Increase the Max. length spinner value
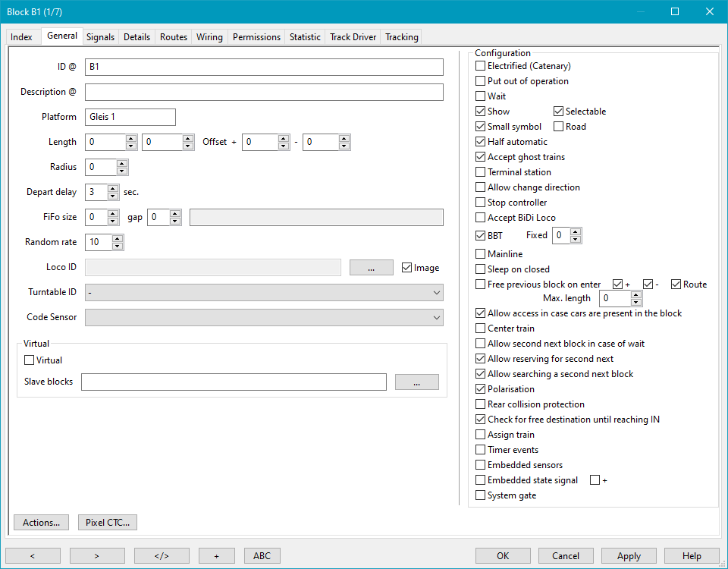 click(x=636, y=295)
